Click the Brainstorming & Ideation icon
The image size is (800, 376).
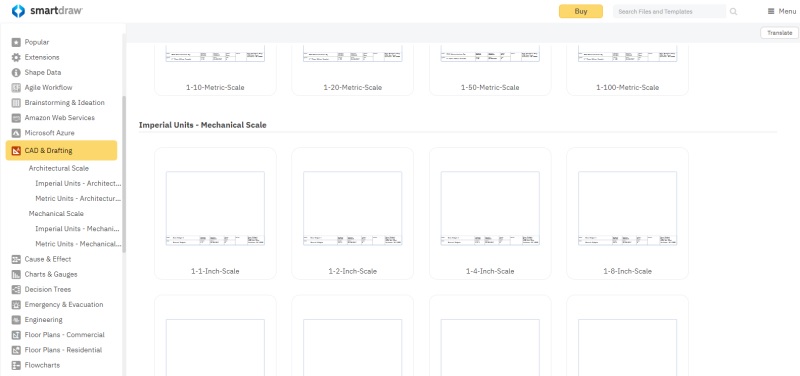pos(16,103)
